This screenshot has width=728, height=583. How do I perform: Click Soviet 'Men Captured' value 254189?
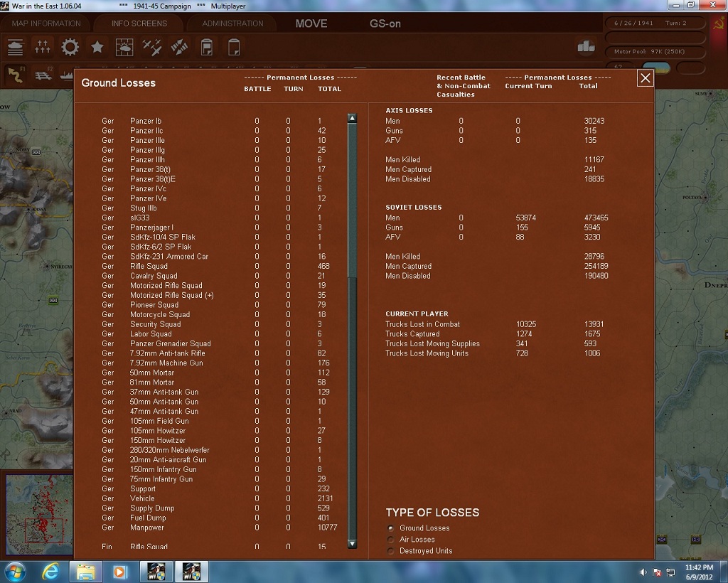[596, 266]
